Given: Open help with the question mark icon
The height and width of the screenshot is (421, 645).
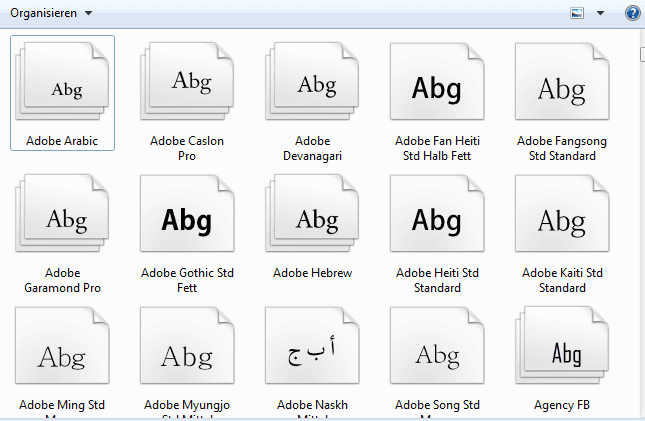Looking at the screenshot, I should click(x=632, y=13).
